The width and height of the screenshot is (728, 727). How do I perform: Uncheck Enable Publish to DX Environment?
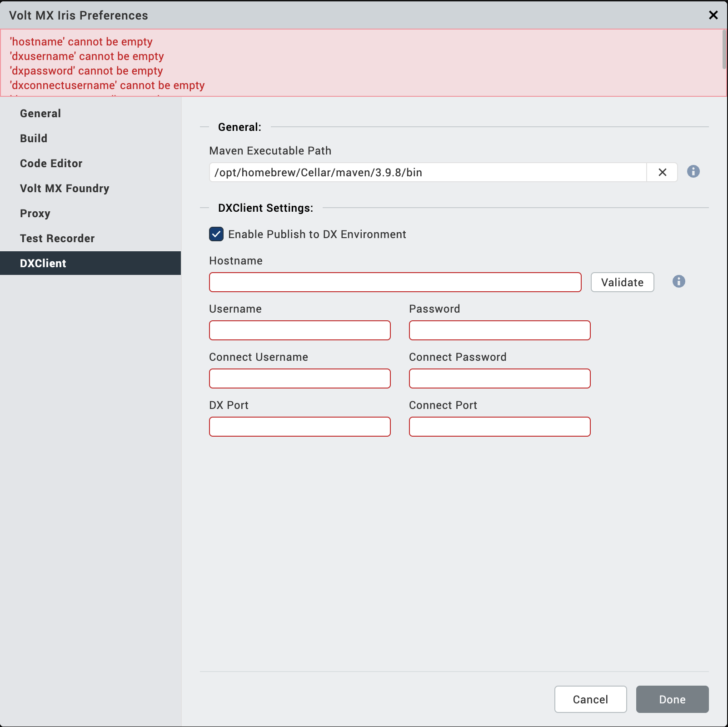pos(216,234)
